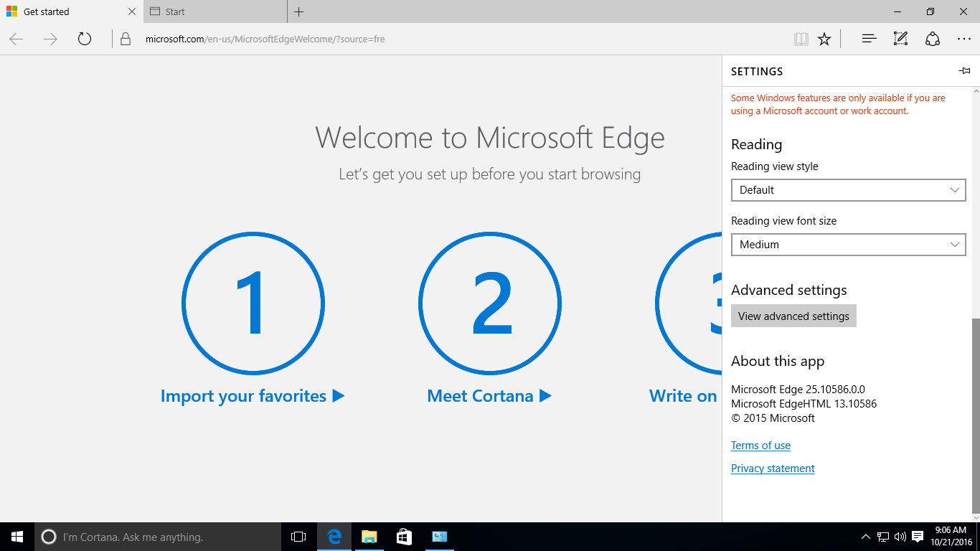Click Import your favorites link
The height and width of the screenshot is (551, 980).
point(253,396)
